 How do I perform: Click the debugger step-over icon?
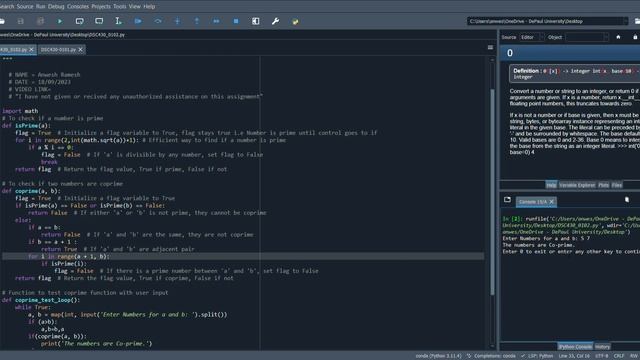tap(158, 21)
